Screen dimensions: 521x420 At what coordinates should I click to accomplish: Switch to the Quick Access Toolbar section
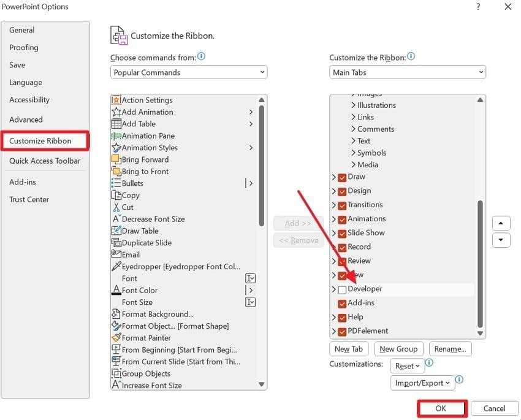pyautogui.click(x=46, y=161)
